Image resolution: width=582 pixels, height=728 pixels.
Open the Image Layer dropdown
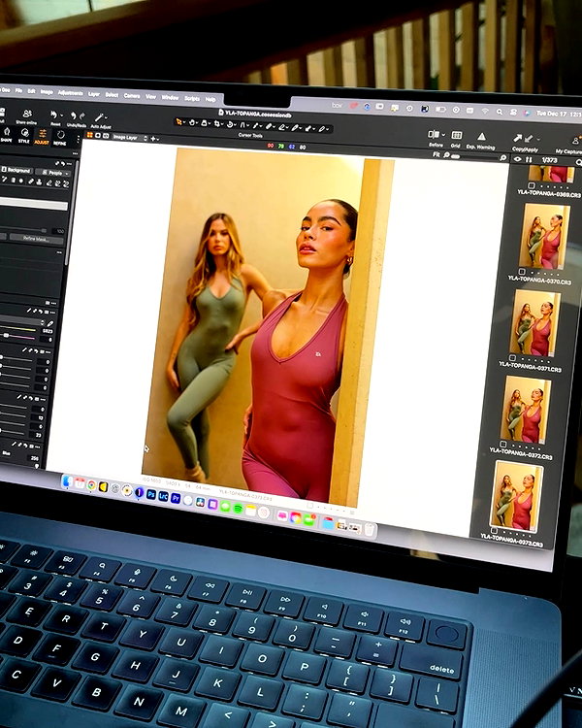point(129,138)
